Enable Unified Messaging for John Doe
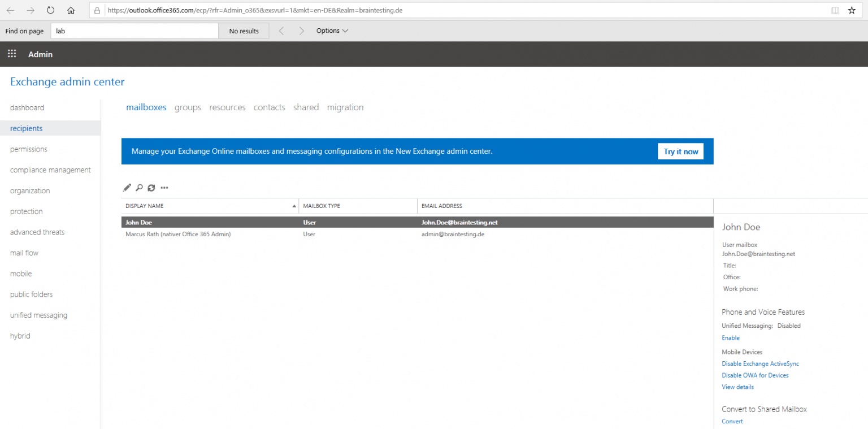Image resolution: width=868 pixels, height=429 pixels. (x=730, y=337)
